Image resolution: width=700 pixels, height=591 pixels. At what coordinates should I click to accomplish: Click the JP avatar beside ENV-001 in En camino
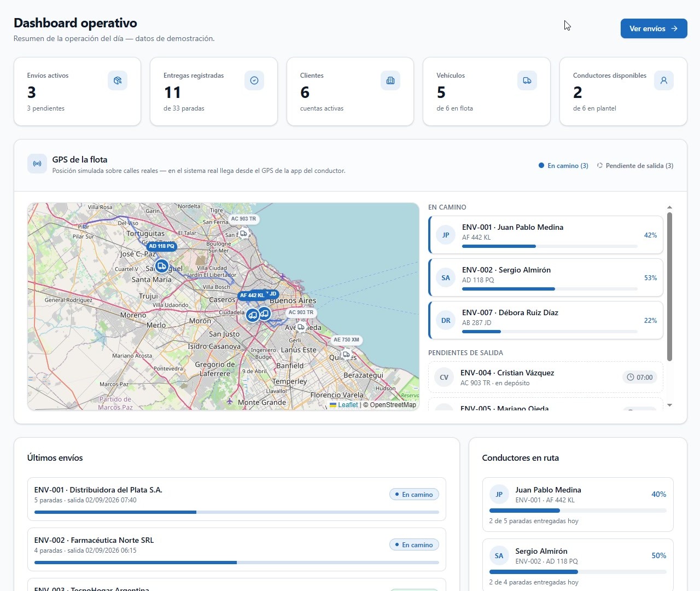446,235
